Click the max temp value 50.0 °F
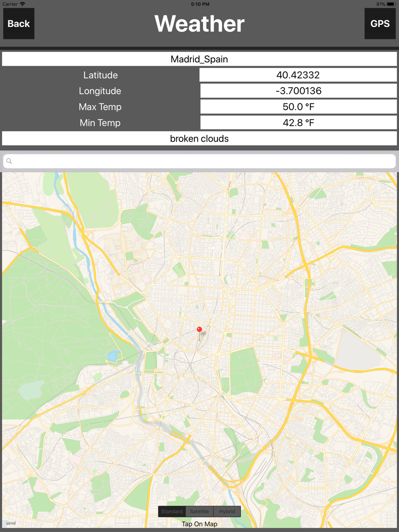Image resolution: width=399 pixels, height=532 pixels. point(298,107)
